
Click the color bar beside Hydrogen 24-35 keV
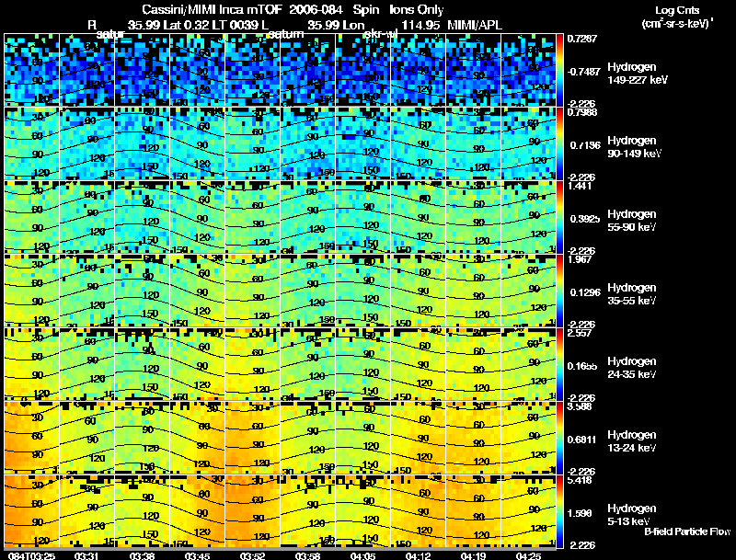pos(559,365)
